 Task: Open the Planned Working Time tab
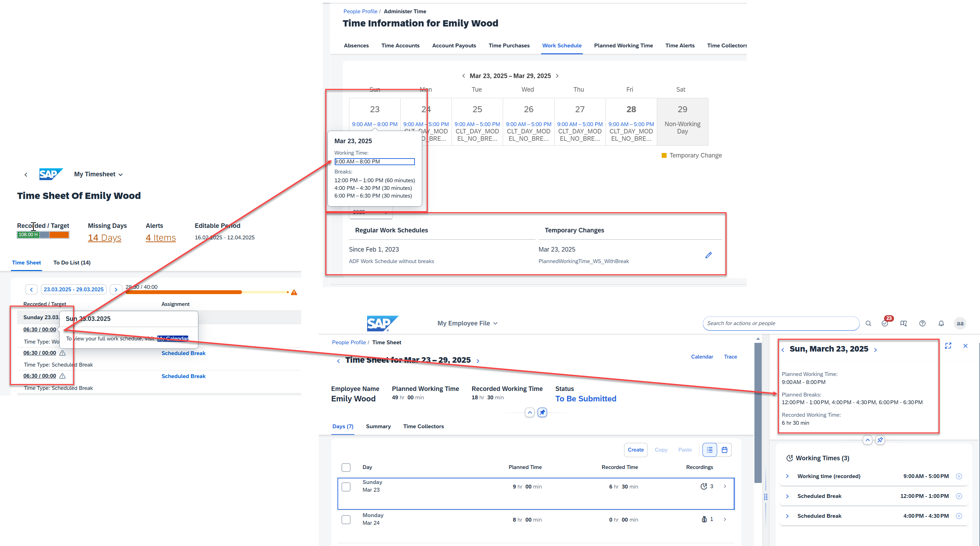623,45
